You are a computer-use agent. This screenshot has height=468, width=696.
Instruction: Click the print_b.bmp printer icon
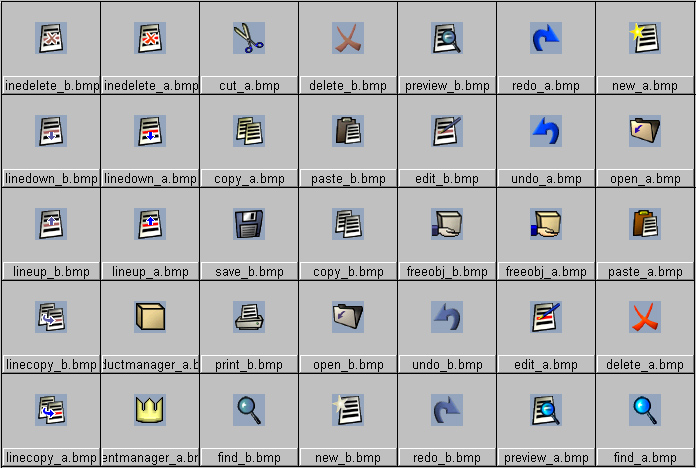pos(249,317)
